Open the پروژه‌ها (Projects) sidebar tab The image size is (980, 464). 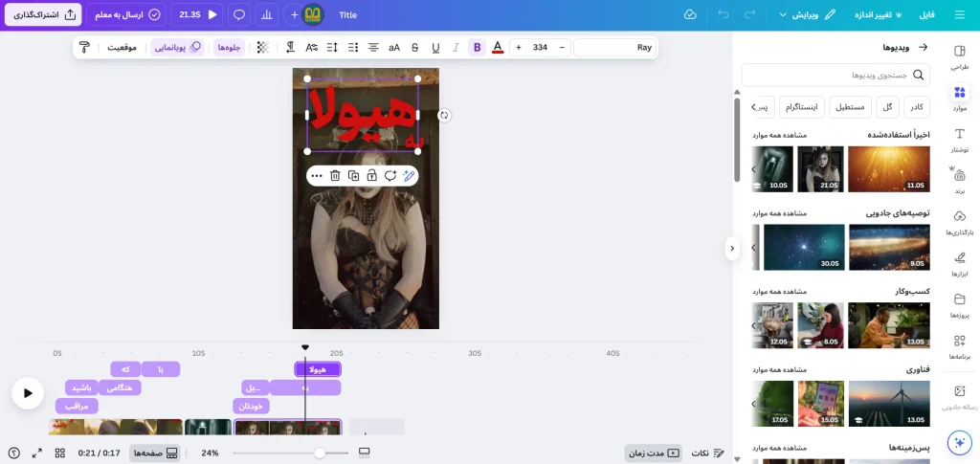click(x=959, y=305)
